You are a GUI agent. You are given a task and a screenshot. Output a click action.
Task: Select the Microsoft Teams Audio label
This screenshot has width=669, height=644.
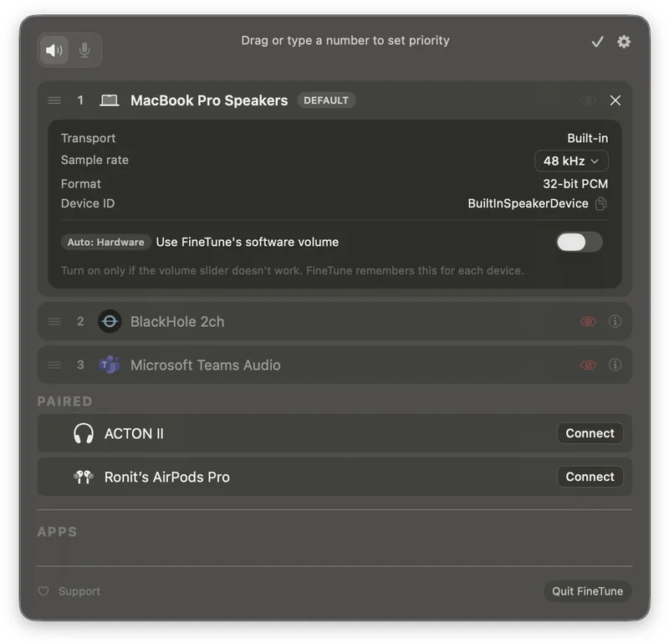click(x=205, y=365)
